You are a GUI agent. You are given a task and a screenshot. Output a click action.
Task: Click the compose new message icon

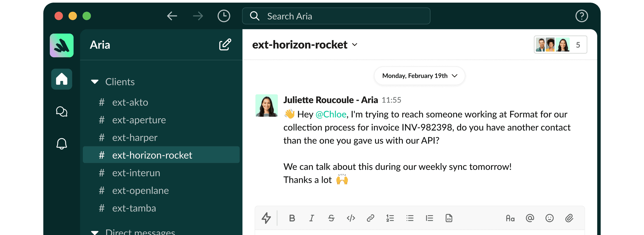225,45
